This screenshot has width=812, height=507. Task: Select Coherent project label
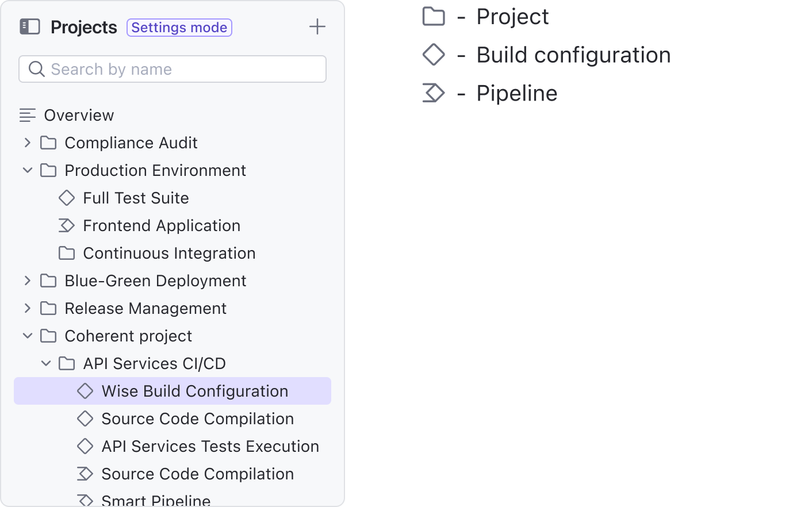(x=128, y=336)
